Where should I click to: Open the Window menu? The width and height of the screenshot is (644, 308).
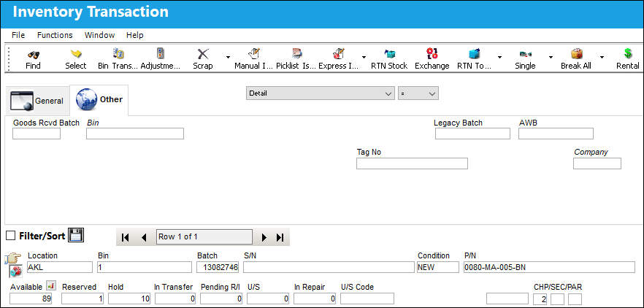point(100,35)
